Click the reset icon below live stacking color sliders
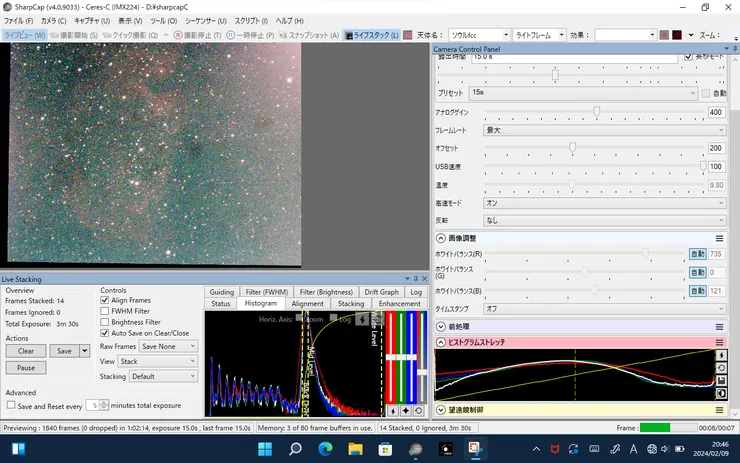This screenshot has height=463, width=740. click(417, 410)
